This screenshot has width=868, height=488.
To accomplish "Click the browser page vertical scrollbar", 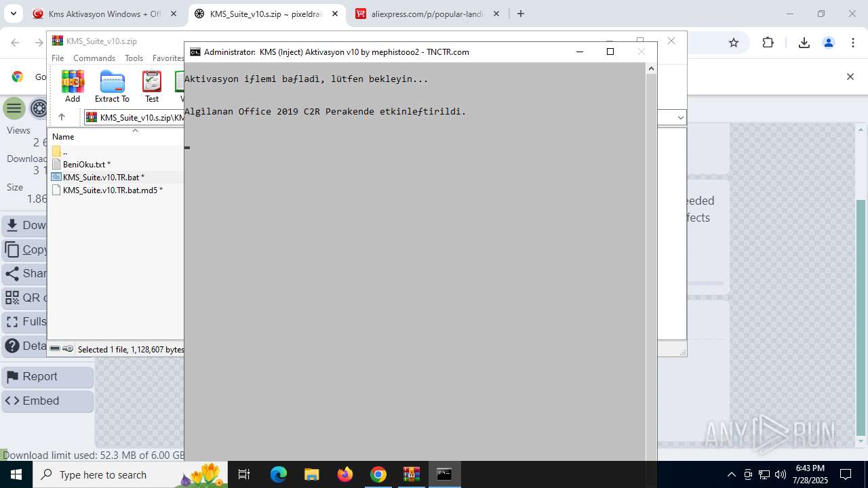I will pyautogui.click(x=861, y=318).
